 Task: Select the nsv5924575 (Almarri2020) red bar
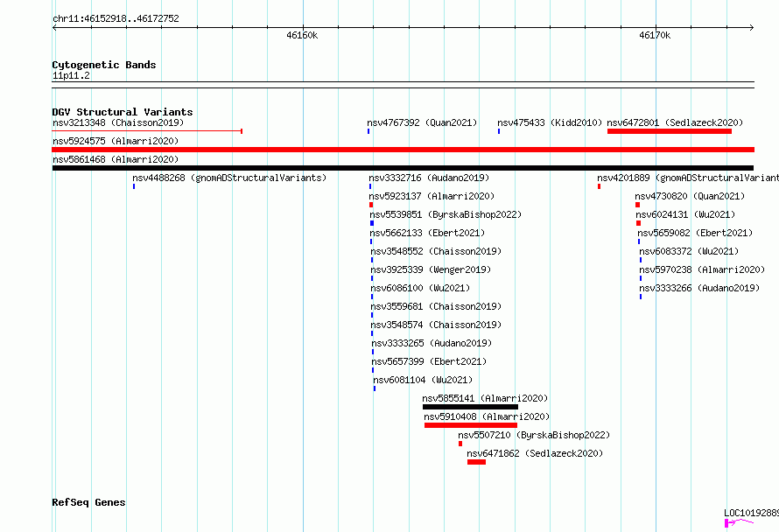pos(403,150)
